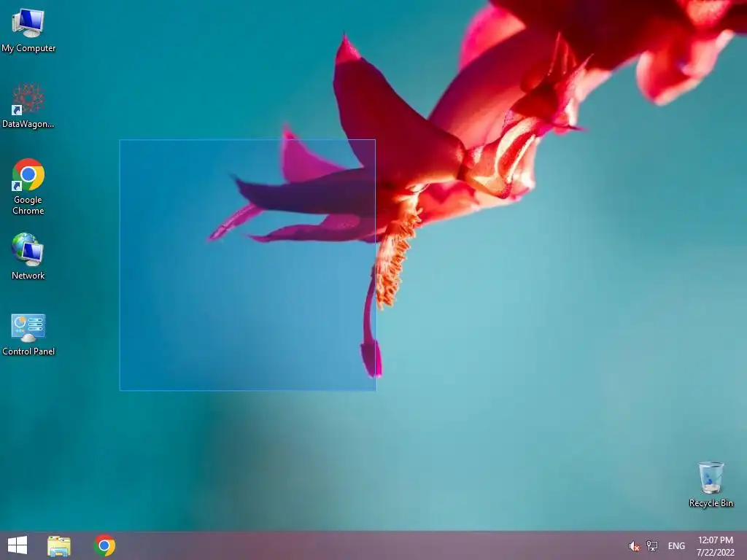Click the "Recycle Bin" label text
Screen dimensions: 747x560
click(x=711, y=503)
